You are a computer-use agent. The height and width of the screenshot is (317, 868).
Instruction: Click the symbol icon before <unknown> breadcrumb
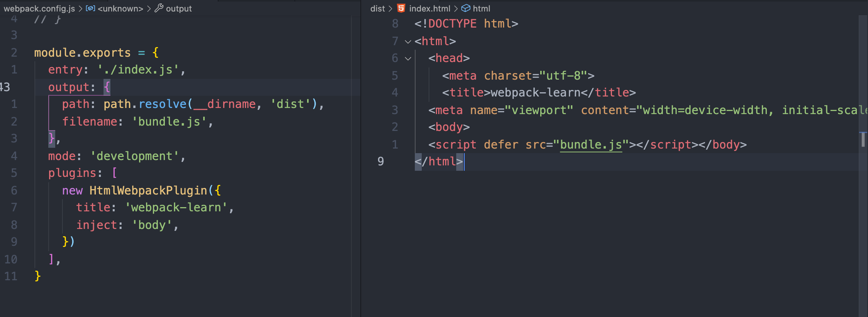point(90,8)
